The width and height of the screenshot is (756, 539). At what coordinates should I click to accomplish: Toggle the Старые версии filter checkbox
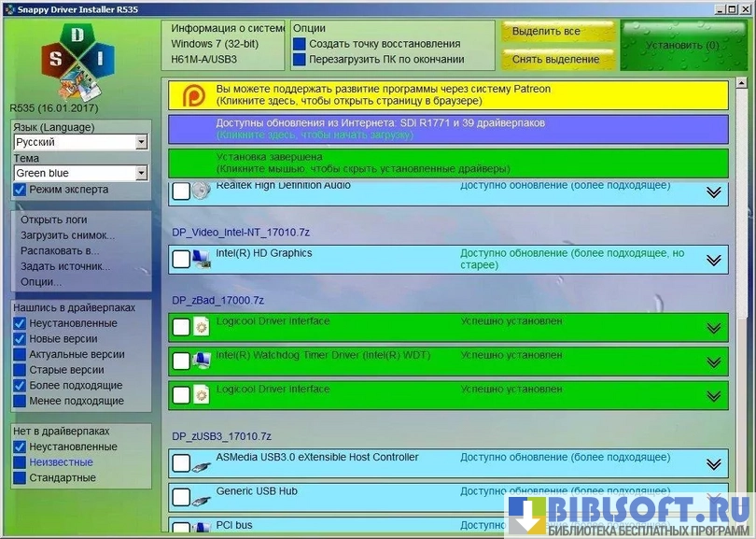20,370
